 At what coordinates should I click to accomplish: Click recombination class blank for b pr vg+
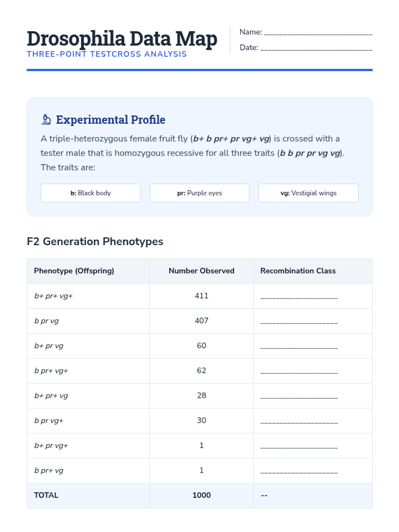pos(299,421)
